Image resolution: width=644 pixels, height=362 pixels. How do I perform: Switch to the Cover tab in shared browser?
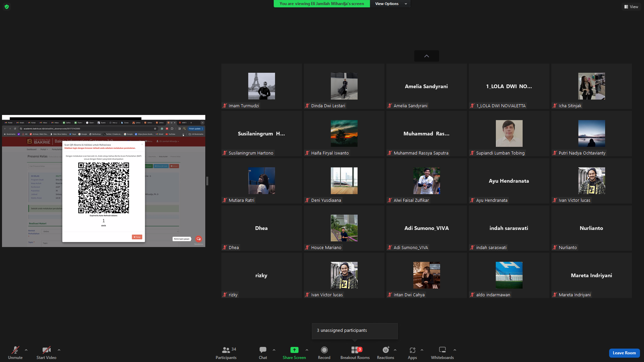125,123
